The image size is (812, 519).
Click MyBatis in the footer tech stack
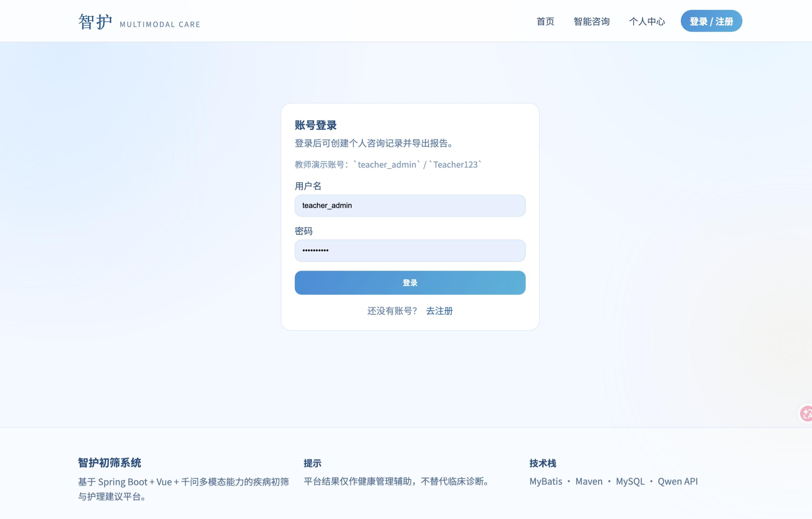(x=545, y=482)
